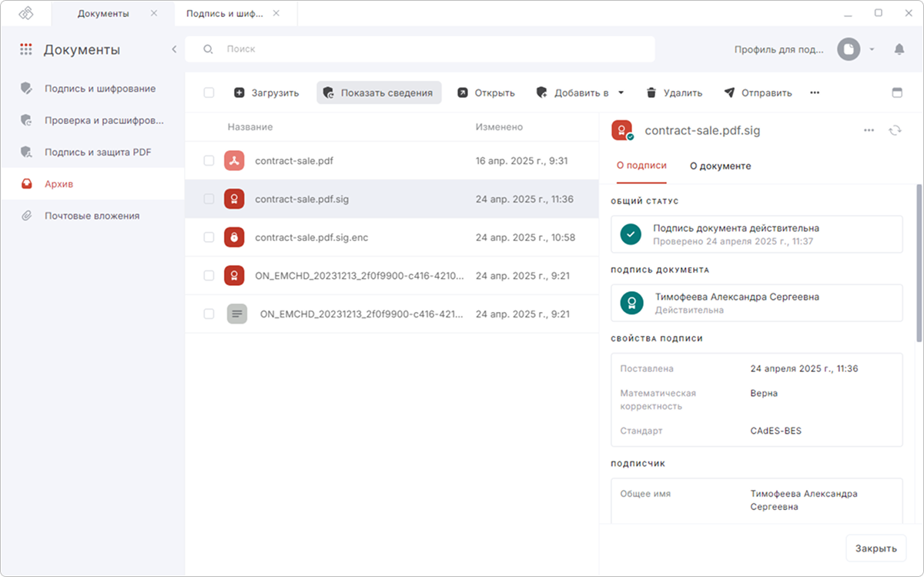Click the shield icon for Подпись и защита PDF
The width and height of the screenshot is (924, 577).
click(26, 152)
